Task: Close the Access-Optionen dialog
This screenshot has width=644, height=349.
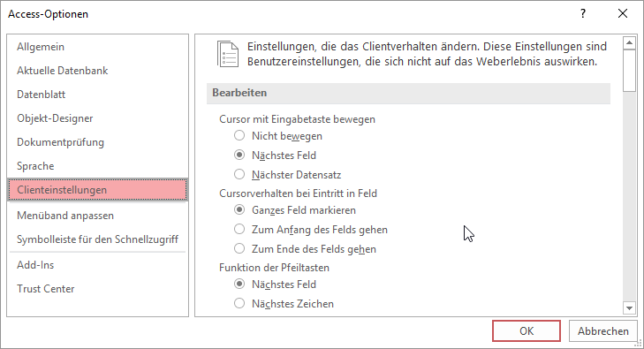Action: pos(623,14)
